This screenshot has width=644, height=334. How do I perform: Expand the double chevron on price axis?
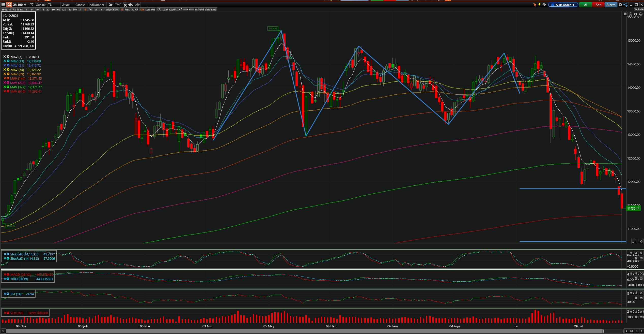click(641, 241)
